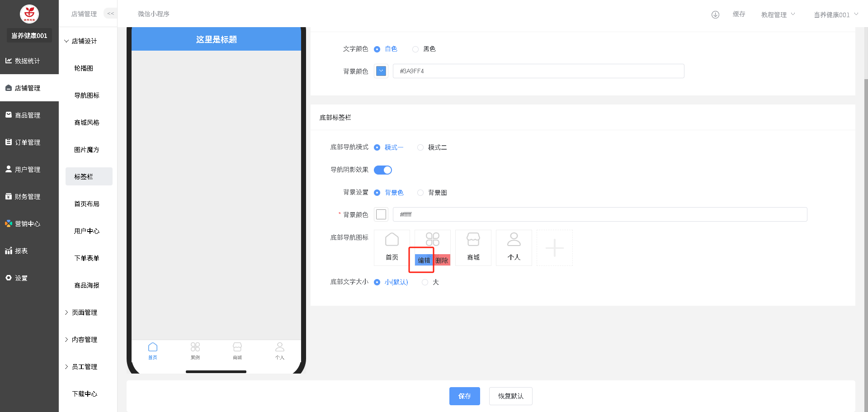Collapse the sidebar with the << button
Image resolution: width=868 pixels, height=412 pixels.
click(110, 14)
